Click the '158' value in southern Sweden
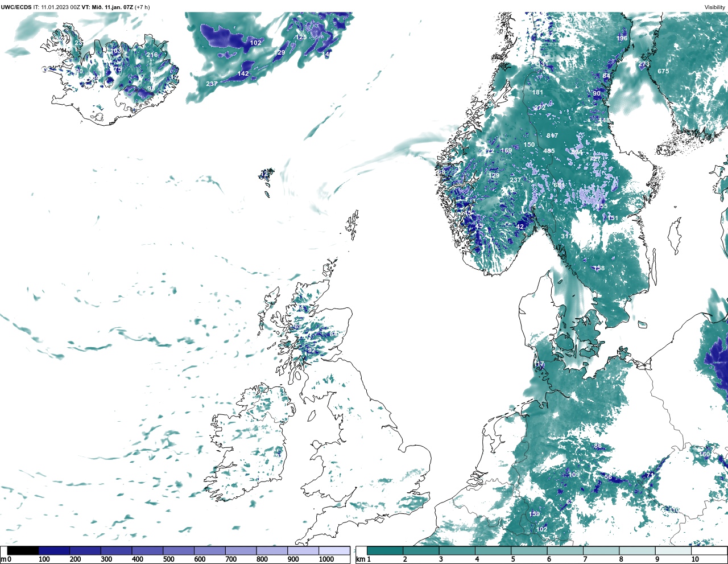Viewport: 728px width, 564px height. point(599,268)
